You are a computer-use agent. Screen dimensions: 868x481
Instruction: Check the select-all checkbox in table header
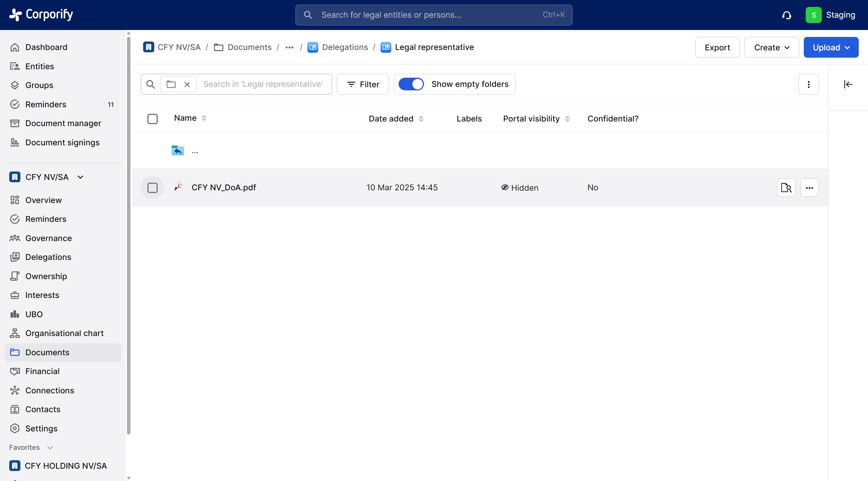pos(152,119)
